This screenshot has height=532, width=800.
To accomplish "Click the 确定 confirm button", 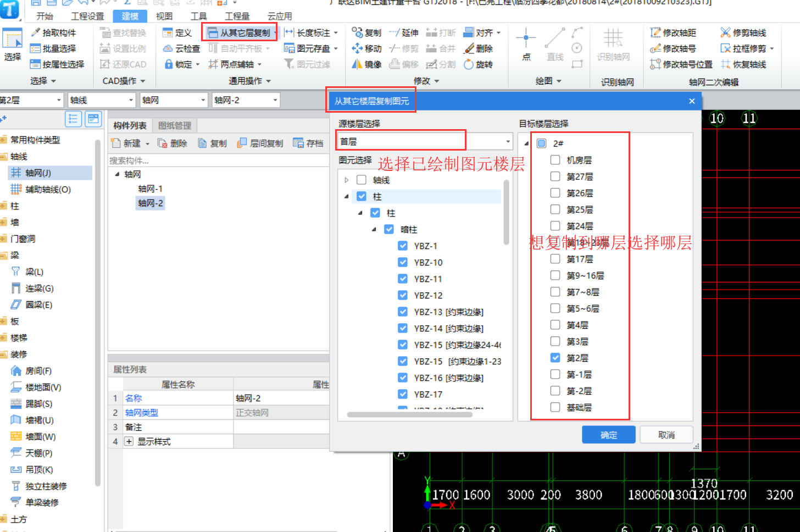I will pyautogui.click(x=608, y=435).
